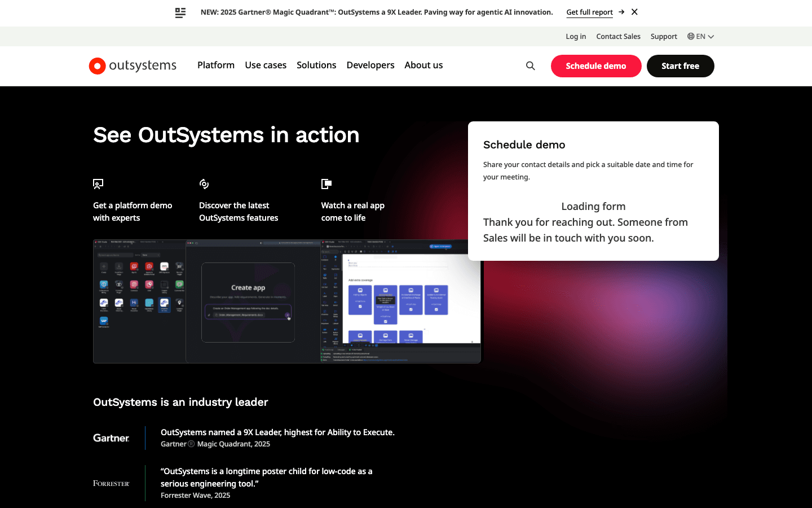
Task: Dismiss the announcement banner with the X
Action: coord(634,12)
